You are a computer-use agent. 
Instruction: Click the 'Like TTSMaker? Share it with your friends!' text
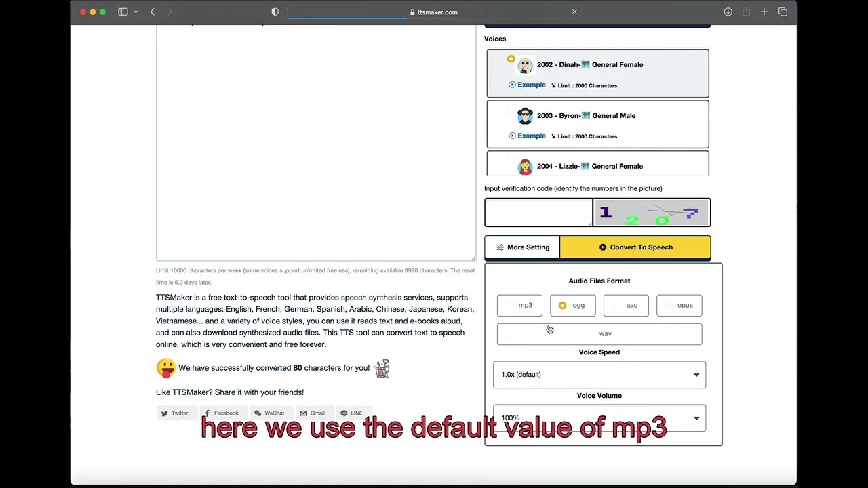pos(230,392)
